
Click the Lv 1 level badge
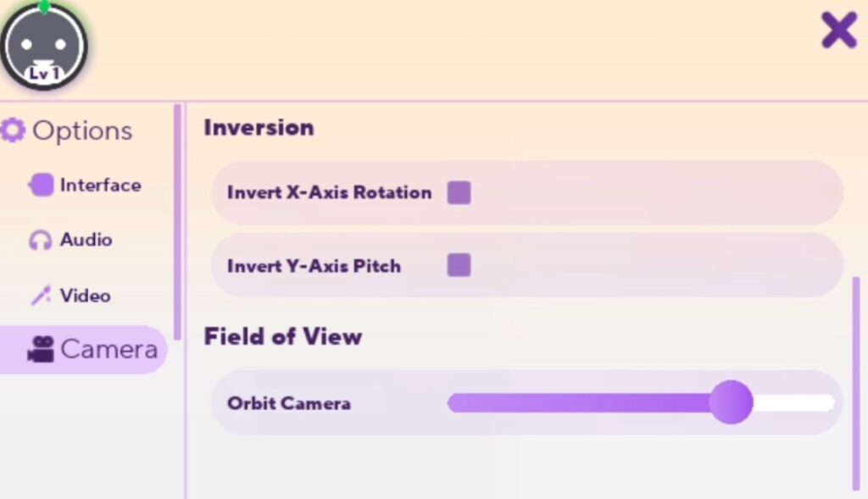click(43, 74)
